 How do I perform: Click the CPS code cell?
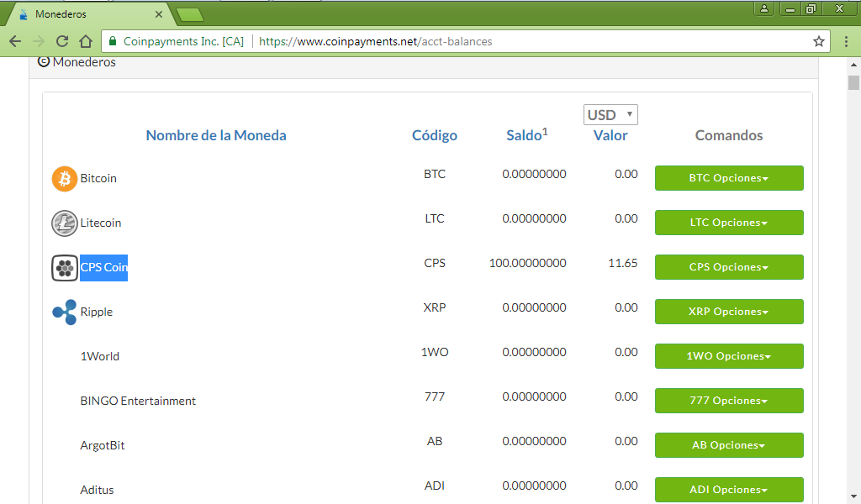(x=435, y=263)
